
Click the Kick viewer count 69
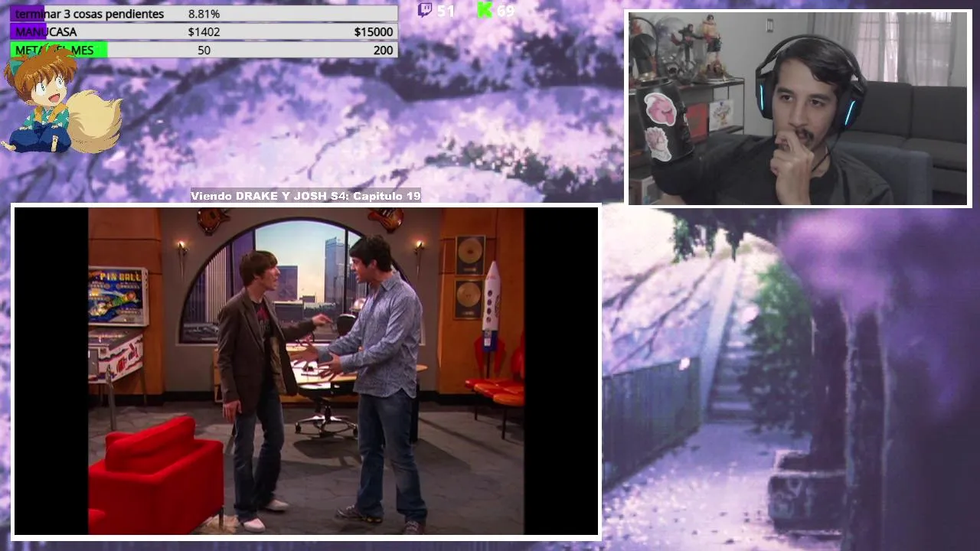505,11
